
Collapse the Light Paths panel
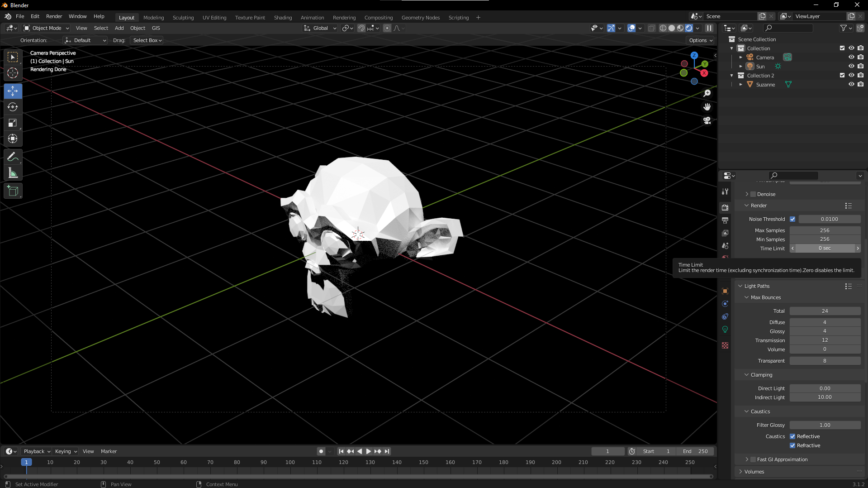point(740,286)
